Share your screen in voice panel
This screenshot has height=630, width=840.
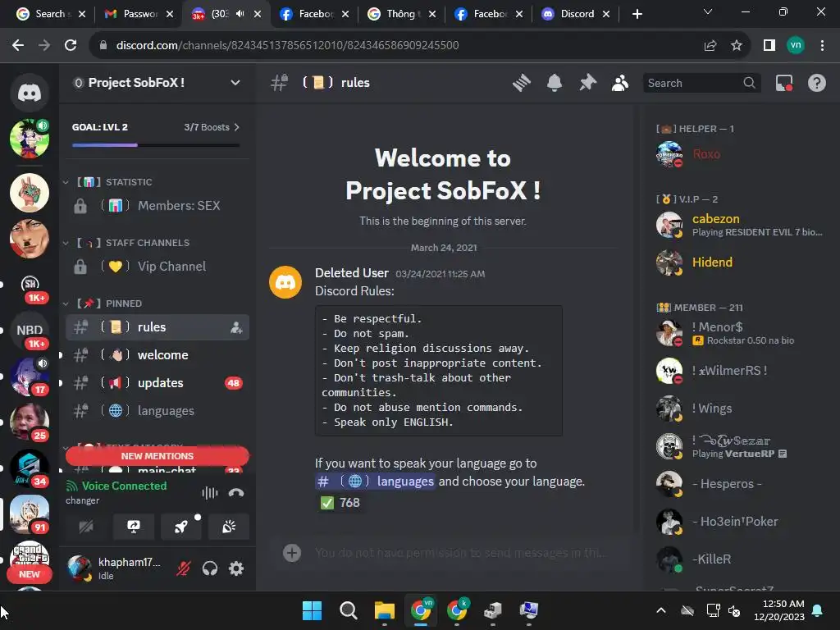point(134,527)
